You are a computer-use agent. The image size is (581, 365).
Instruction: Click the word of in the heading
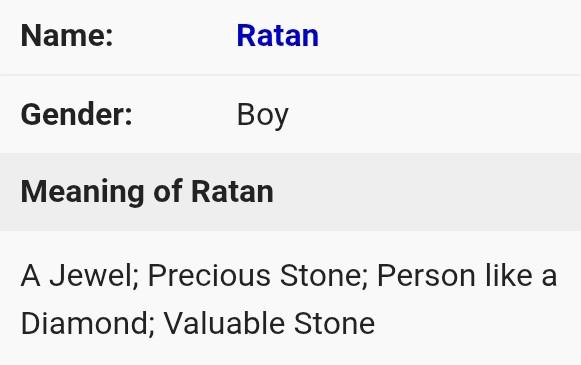tap(168, 191)
